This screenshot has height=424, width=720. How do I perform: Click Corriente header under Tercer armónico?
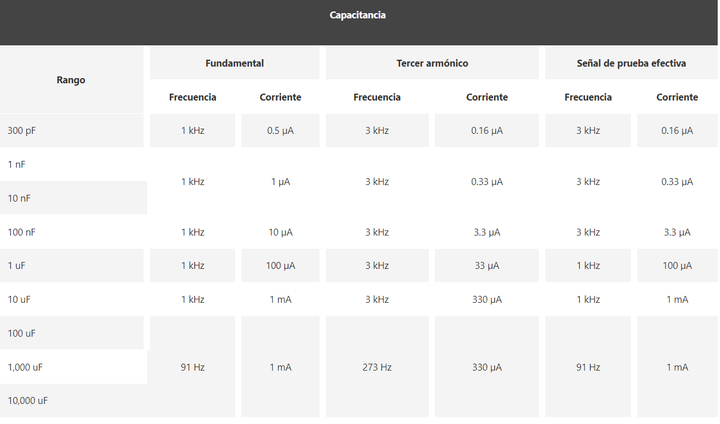[487, 97]
